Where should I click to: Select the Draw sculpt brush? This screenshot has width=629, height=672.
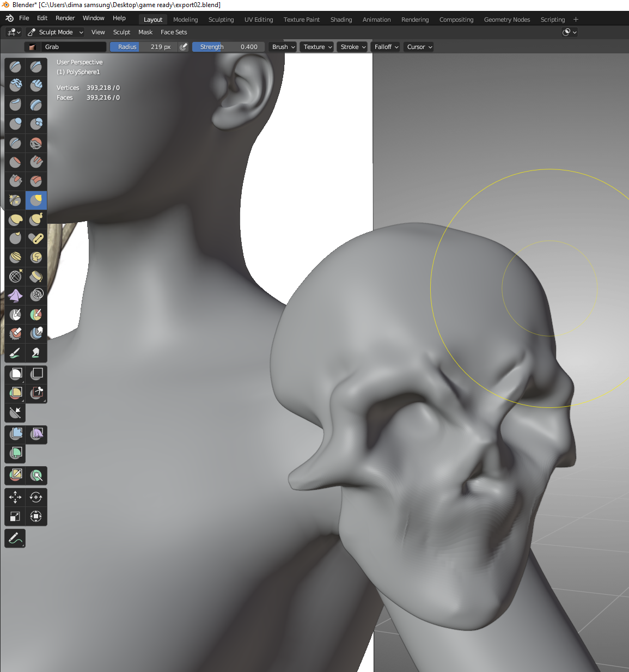[15, 67]
